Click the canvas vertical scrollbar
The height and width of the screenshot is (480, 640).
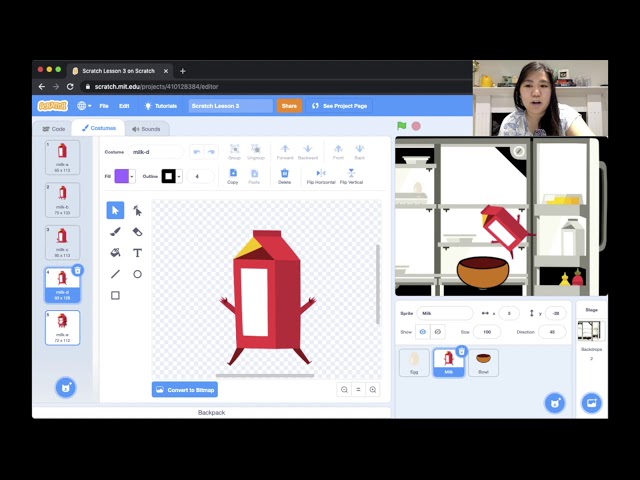point(378,284)
